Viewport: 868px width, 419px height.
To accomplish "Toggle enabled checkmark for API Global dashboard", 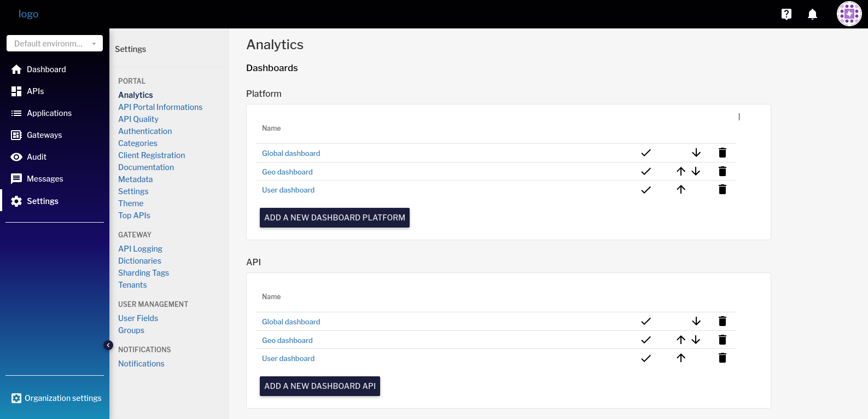I will point(646,321).
